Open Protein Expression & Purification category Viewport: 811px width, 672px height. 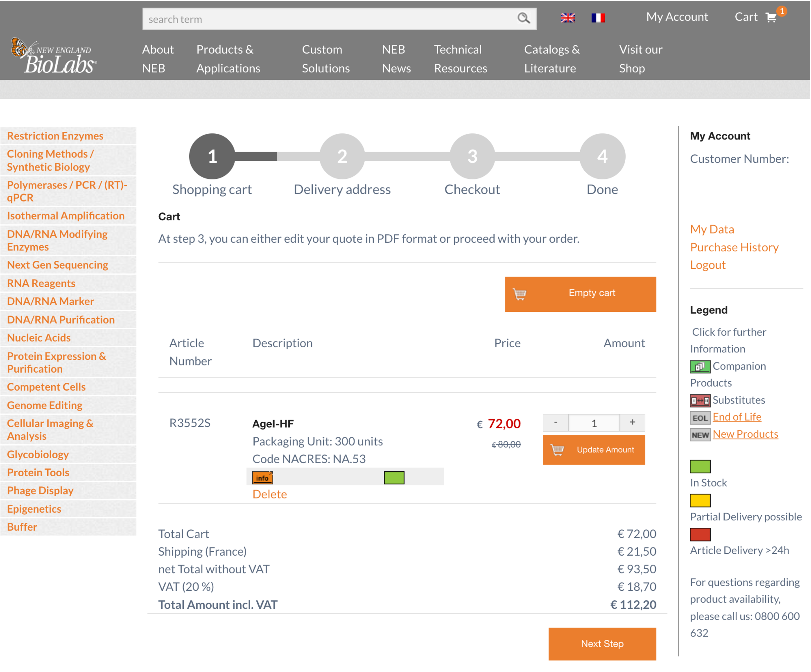pyautogui.click(x=68, y=362)
